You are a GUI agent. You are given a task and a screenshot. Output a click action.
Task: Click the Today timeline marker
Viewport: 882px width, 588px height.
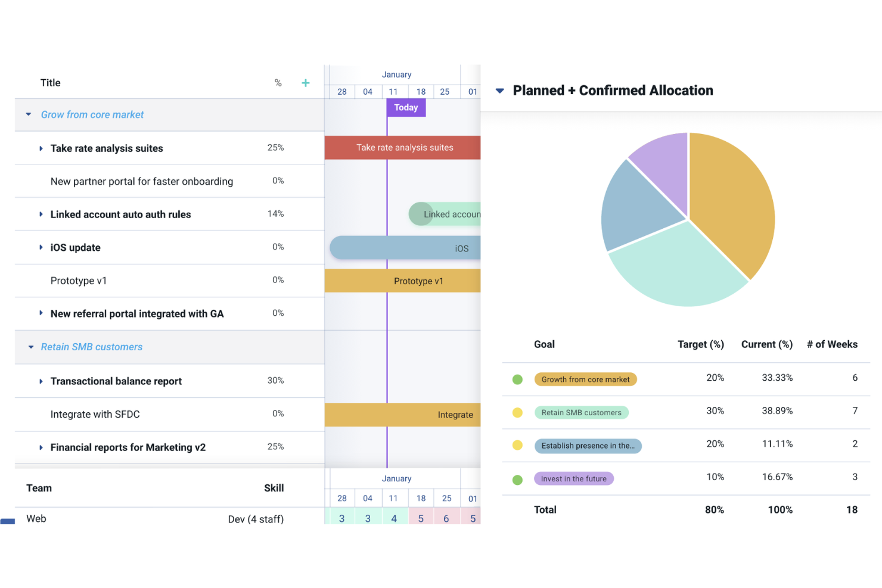[x=406, y=107]
